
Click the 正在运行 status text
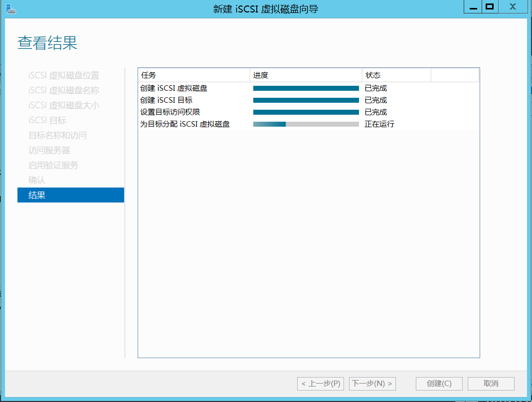pyautogui.click(x=379, y=124)
